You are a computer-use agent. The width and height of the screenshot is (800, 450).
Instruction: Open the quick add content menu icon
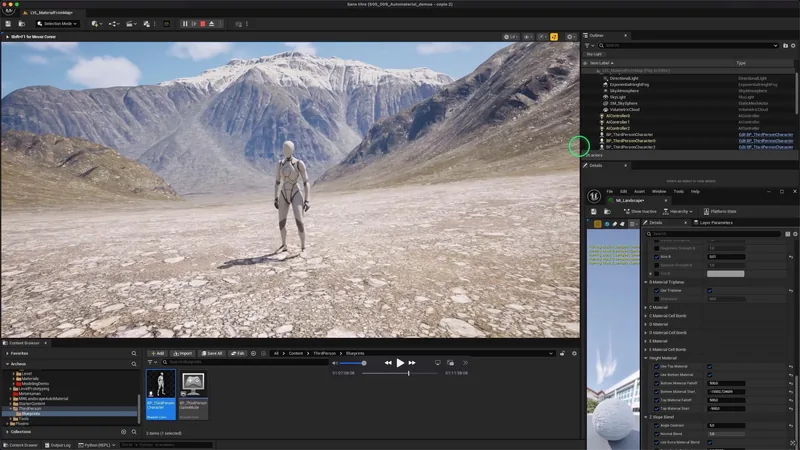(96, 23)
